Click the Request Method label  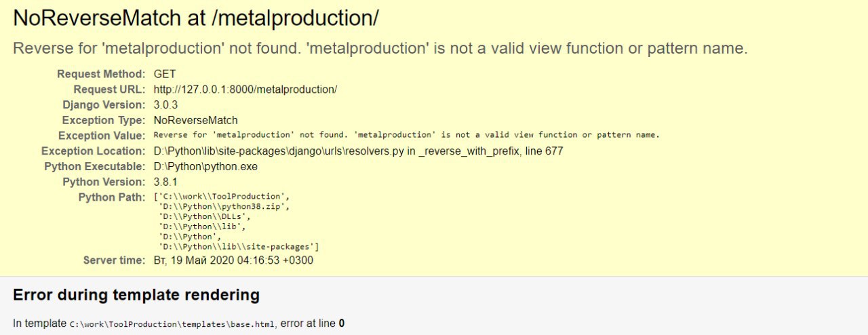pyautogui.click(x=101, y=74)
